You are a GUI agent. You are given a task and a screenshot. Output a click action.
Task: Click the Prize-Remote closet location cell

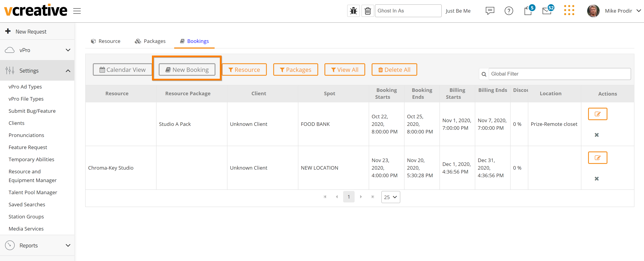click(x=554, y=124)
